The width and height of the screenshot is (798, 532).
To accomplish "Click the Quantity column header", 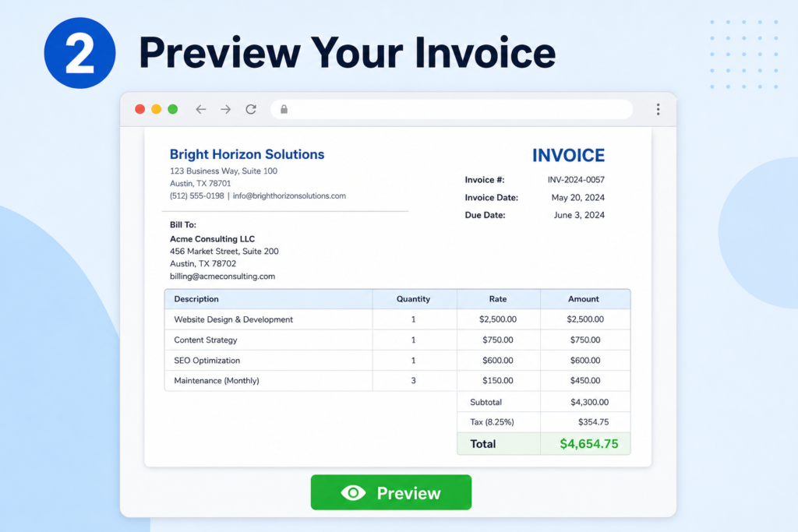I will (413, 299).
